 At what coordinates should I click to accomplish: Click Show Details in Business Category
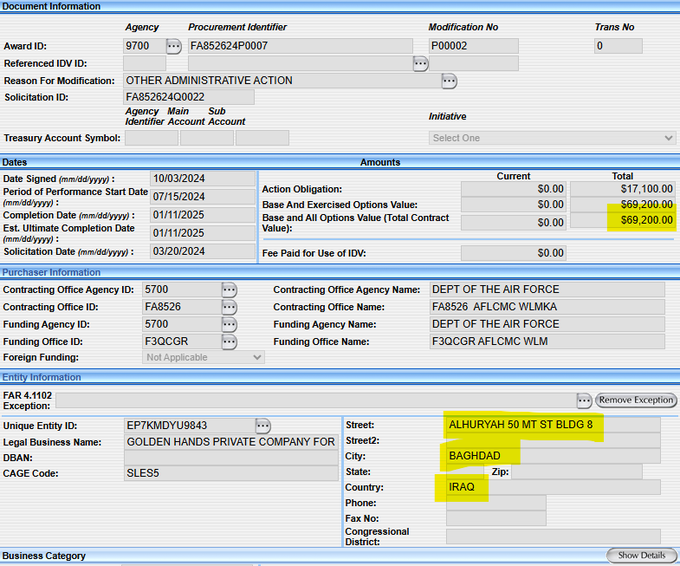click(x=641, y=555)
